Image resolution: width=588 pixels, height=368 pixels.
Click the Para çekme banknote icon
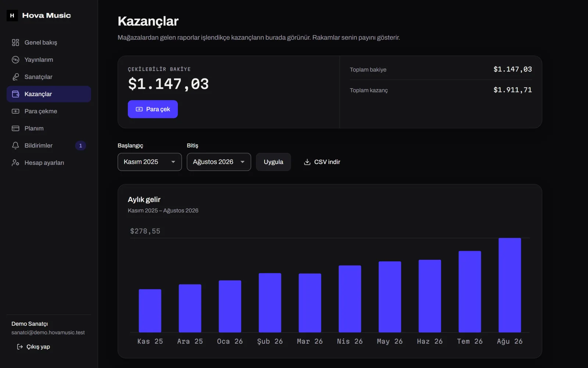pos(15,111)
